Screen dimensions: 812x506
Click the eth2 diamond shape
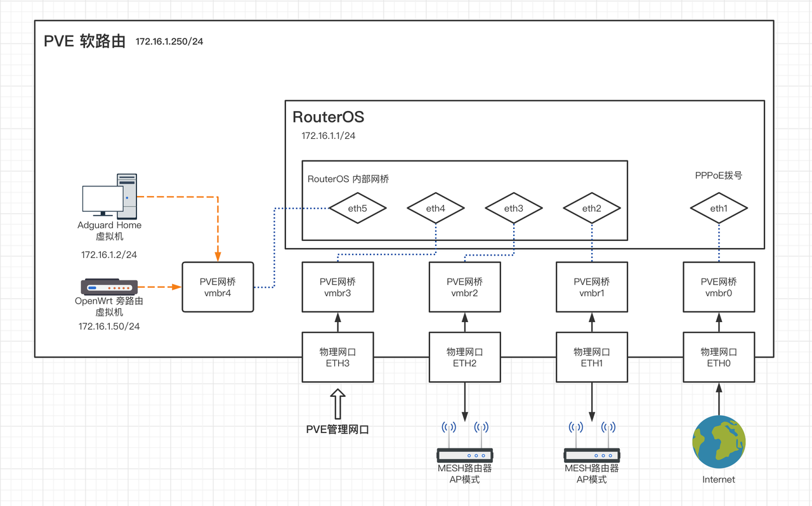592,208
